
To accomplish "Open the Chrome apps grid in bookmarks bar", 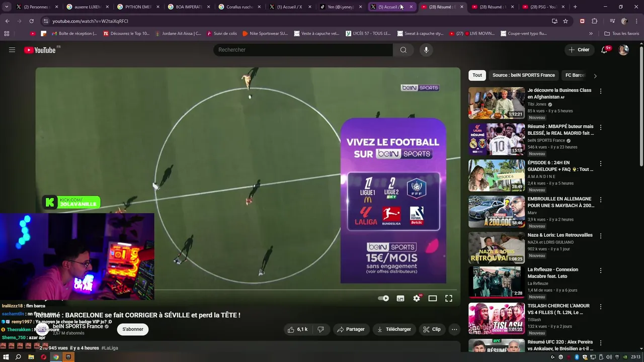I will click(x=7, y=34).
